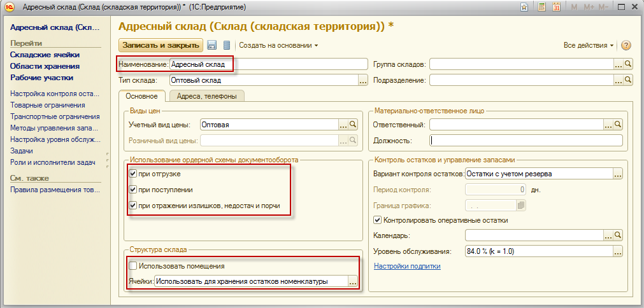Open the calculator from title bar
Viewport: 644px width, 308px height.
[x=541, y=7]
